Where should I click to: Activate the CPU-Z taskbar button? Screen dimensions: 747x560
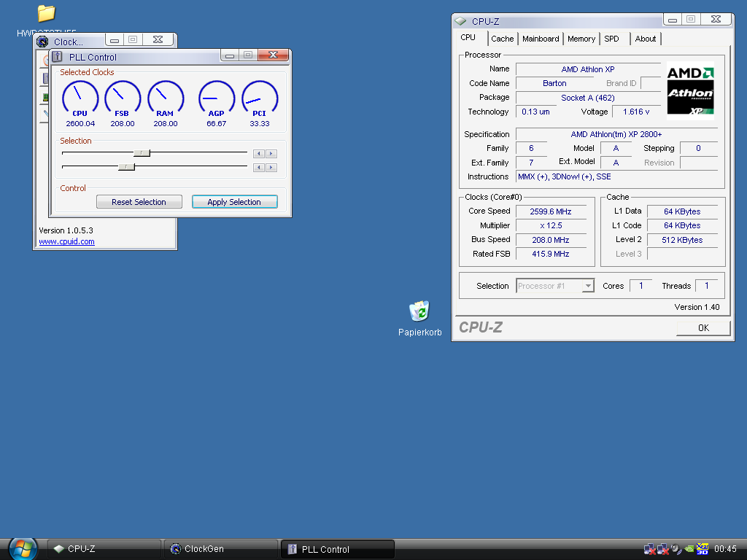[x=104, y=549]
